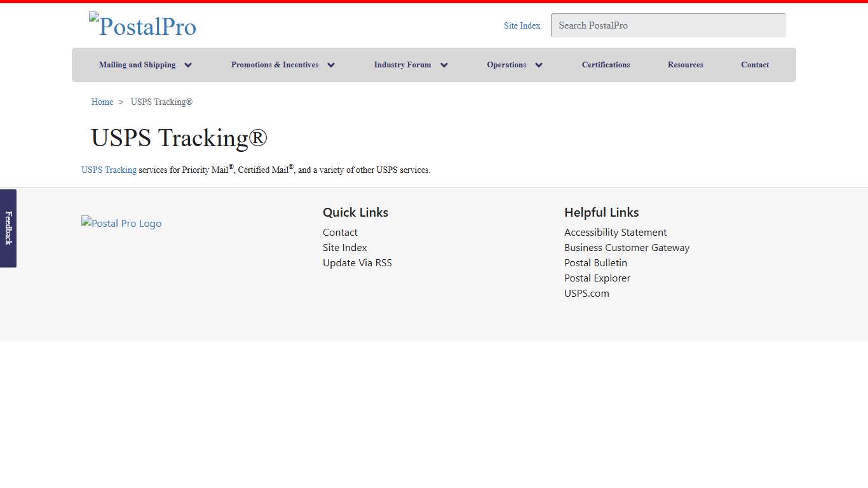The width and height of the screenshot is (868, 488).
Task: Visit the Business Customer Gateway link
Action: pos(627,247)
